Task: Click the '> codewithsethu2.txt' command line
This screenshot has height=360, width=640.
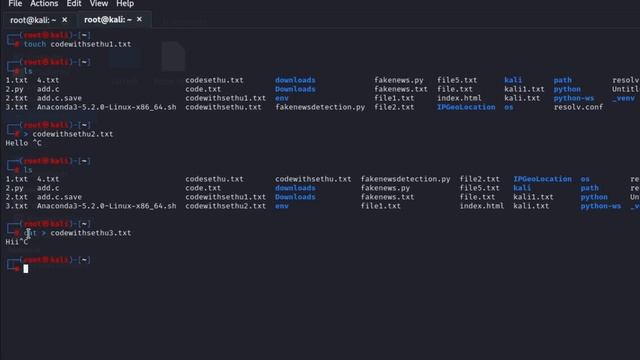Action: pyautogui.click(x=69, y=134)
